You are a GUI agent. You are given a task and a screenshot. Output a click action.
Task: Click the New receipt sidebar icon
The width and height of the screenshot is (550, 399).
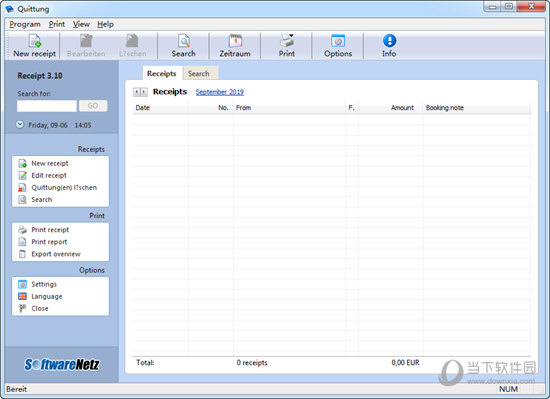coord(22,163)
